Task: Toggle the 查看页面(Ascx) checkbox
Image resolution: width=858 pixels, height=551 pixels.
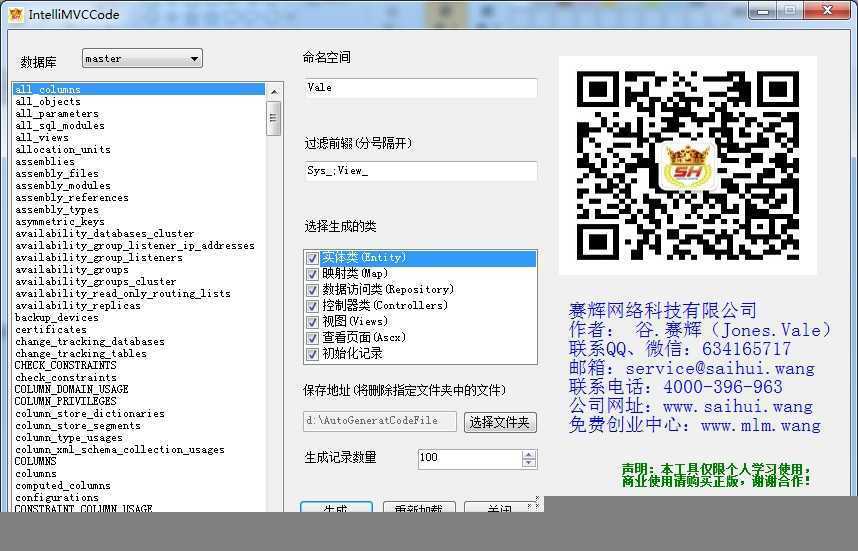Action: click(312, 338)
